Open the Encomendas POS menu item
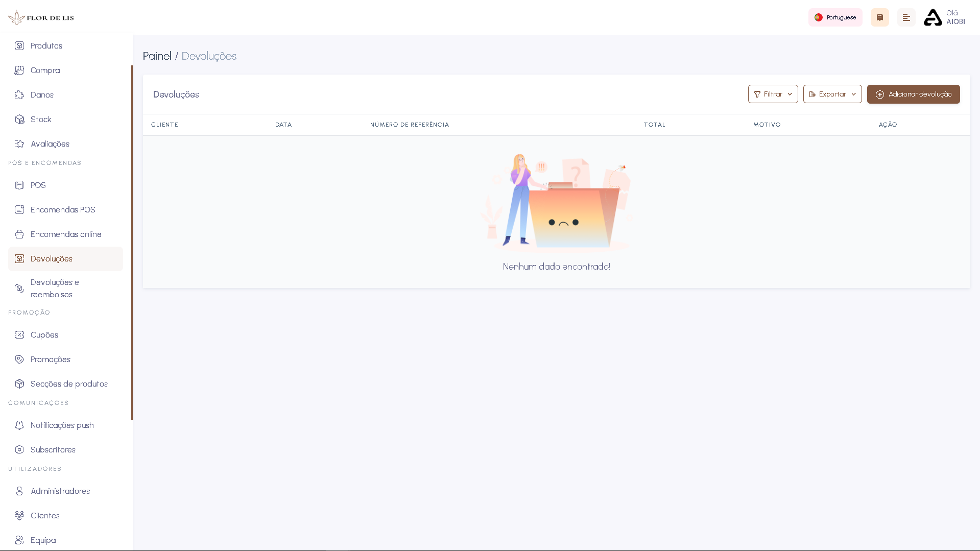 tap(62, 209)
